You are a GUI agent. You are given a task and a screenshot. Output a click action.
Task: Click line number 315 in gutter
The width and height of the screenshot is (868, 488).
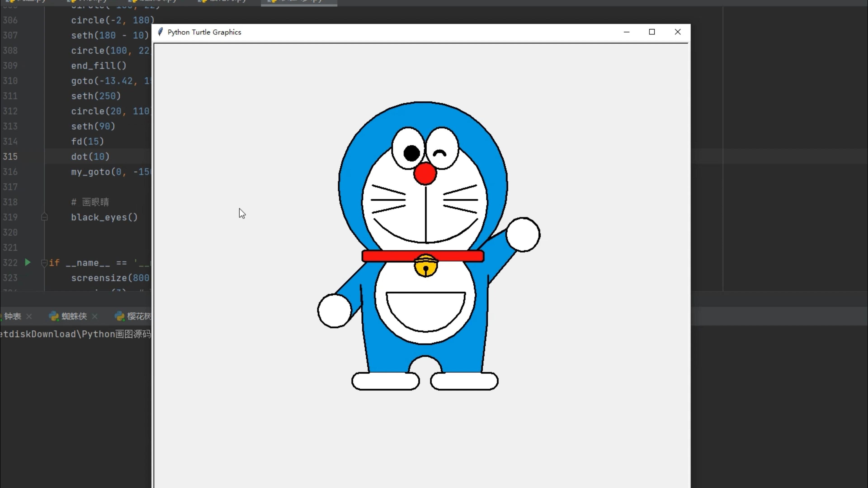[x=10, y=157]
